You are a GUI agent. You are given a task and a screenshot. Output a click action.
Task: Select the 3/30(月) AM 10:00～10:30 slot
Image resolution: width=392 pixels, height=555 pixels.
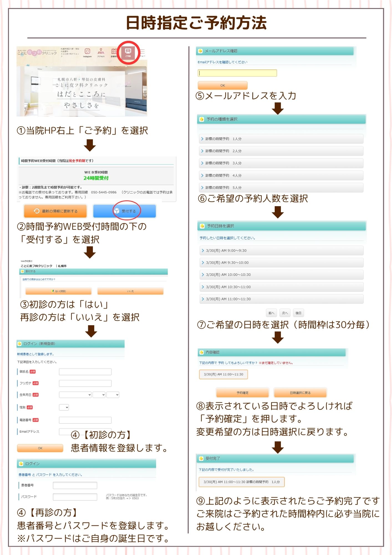[281, 275]
